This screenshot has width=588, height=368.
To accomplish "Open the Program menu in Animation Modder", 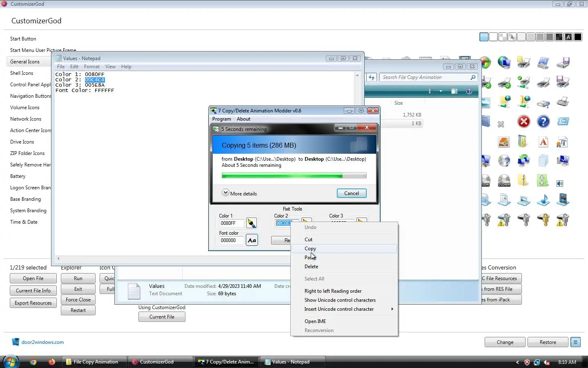I will (222, 119).
